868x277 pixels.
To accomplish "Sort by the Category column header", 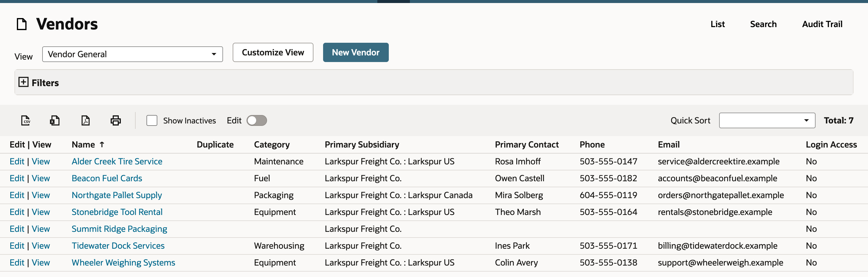I will [272, 145].
